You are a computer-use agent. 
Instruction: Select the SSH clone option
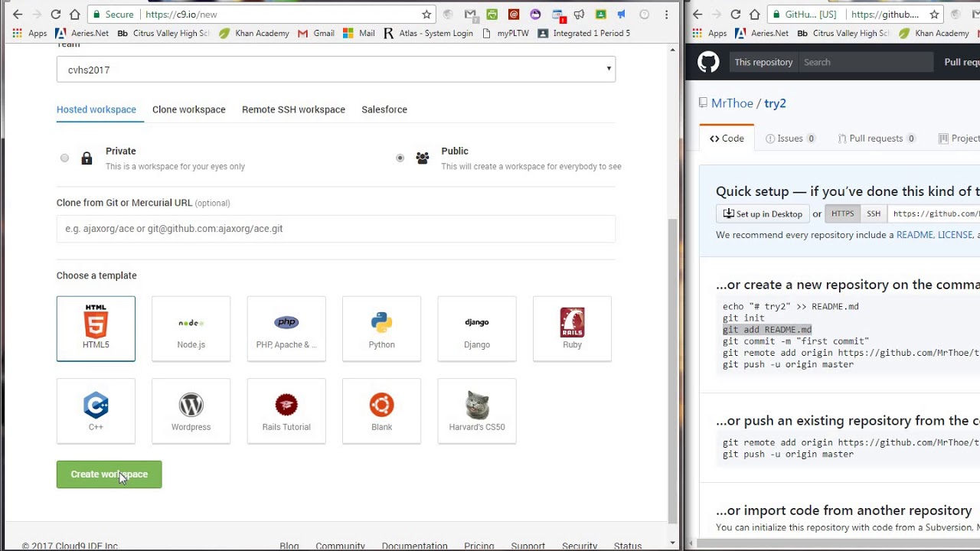point(874,214)
